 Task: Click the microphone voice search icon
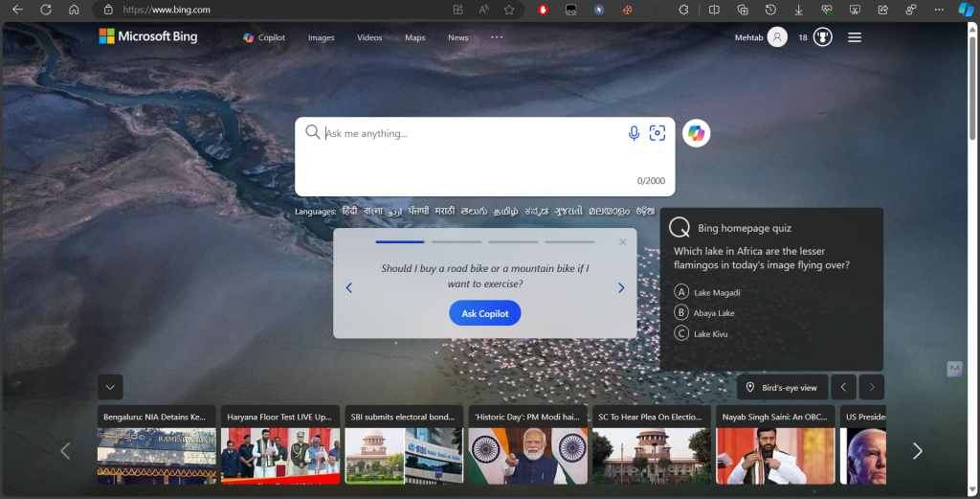coord(634,133)
